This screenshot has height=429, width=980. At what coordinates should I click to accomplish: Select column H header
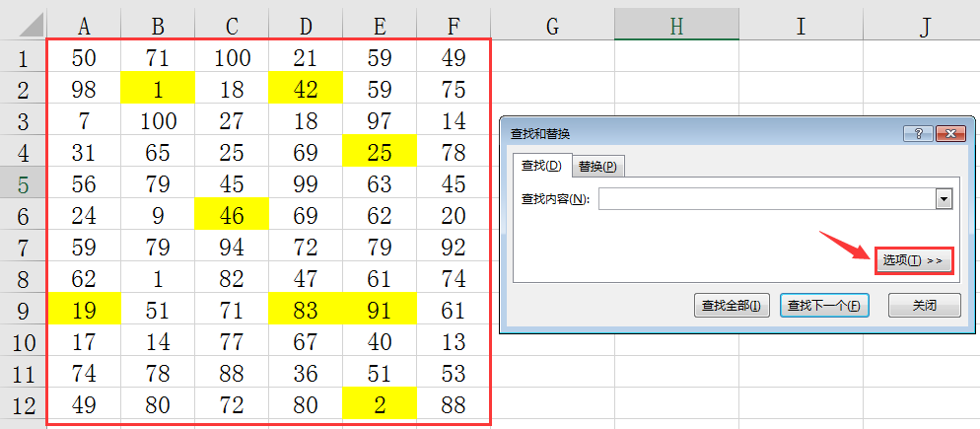(x=676, y=26)
